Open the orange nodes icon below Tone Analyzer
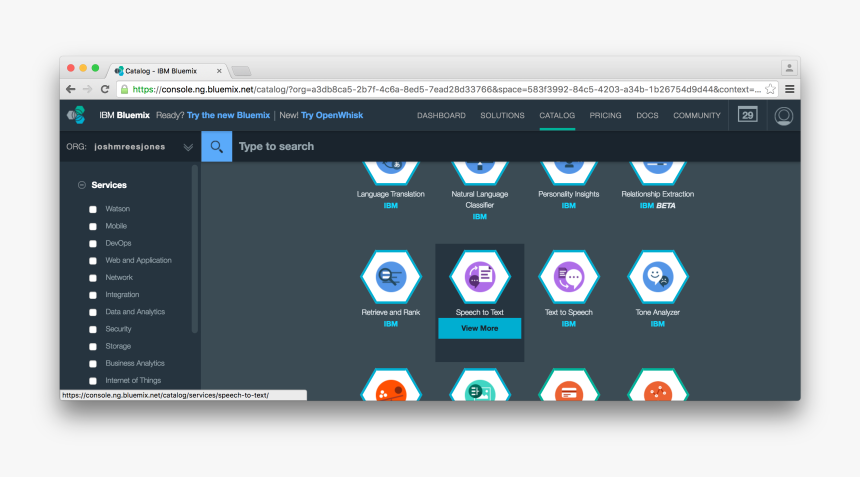The height and width of the screenshot is (477, 860). pyautogui.click(x=658, y=385)
